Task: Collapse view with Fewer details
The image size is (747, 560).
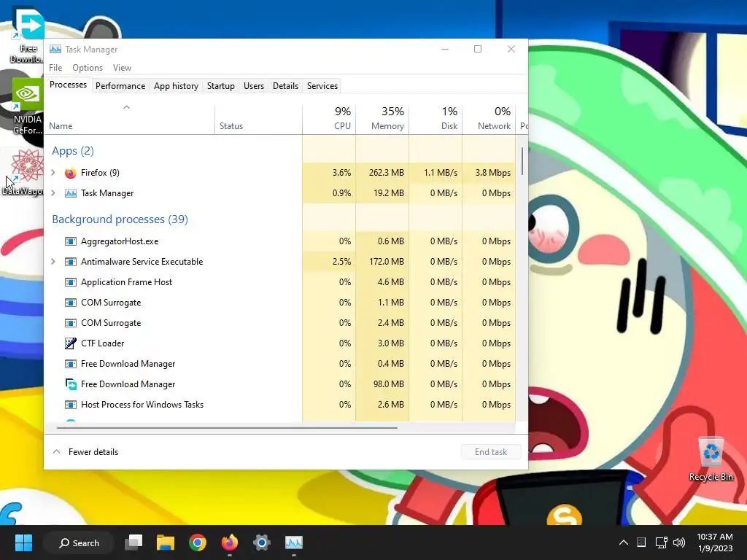Action: [x=86, y=452]
